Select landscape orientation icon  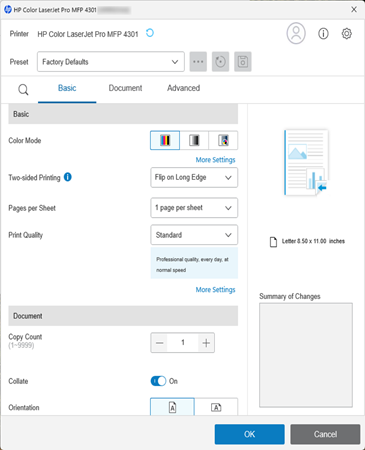(x=216, y=407)
